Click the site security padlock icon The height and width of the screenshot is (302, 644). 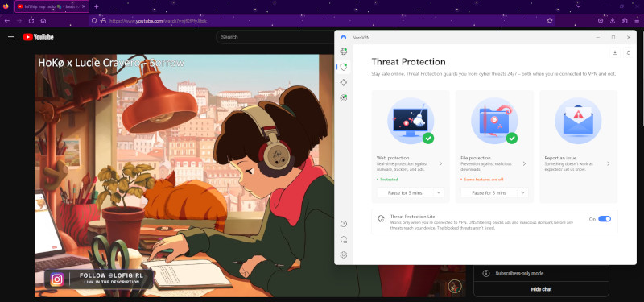point(104,21)
